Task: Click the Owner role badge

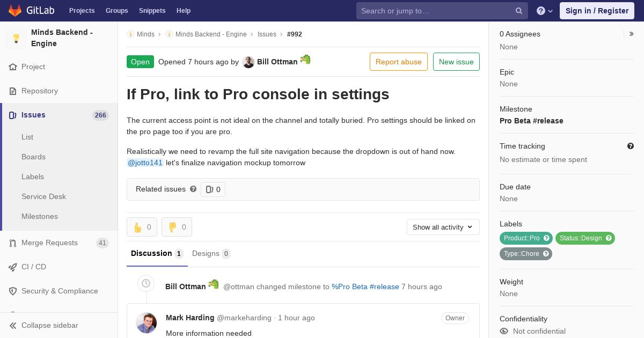Action: [x=455, y=318]
